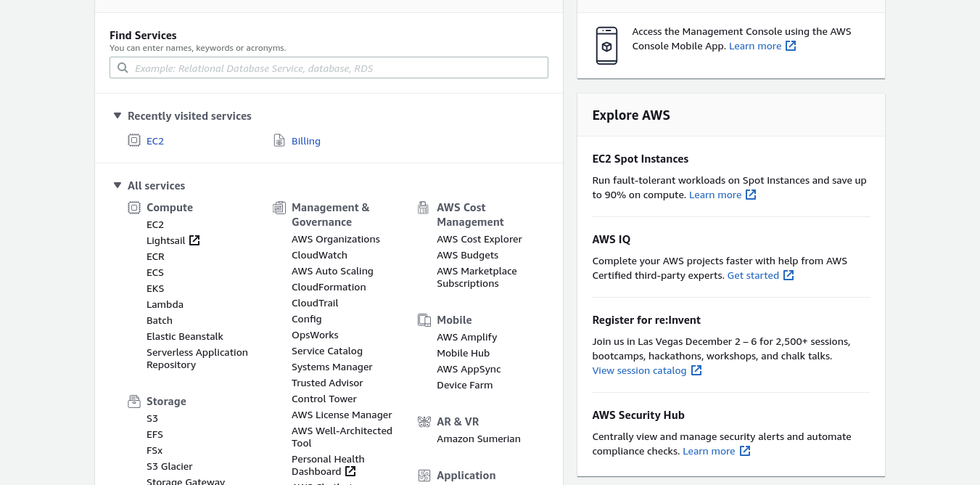Open View session catalog link
The width and height of the screenshot is (980, 485).
(639, 371)
